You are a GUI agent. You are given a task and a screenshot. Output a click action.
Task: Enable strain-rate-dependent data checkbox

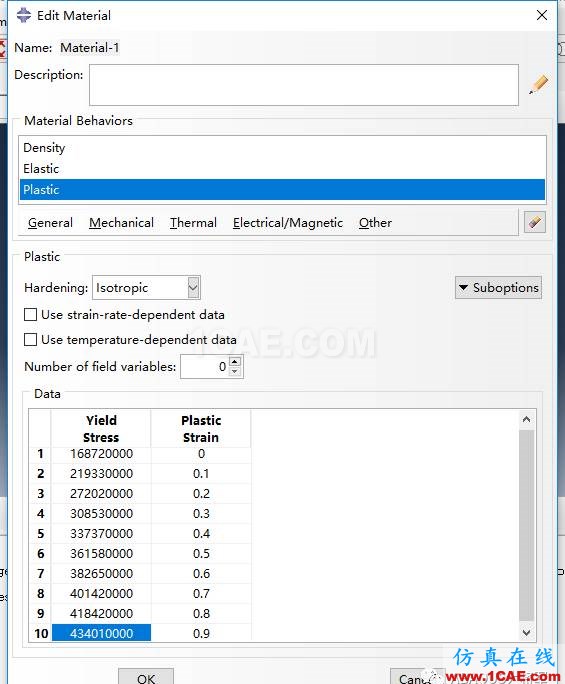pyautogui.click(x=30, y=315)
